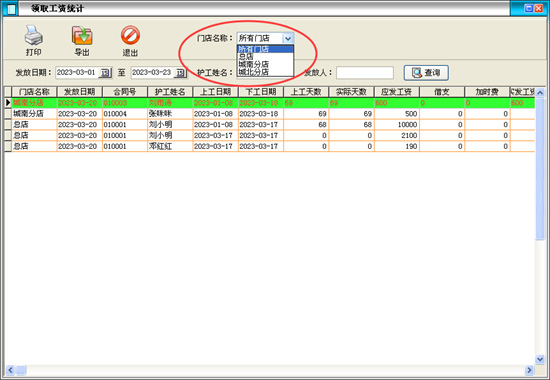550x380 pixels.
Task: Click the 退出 exit icon
Action: tap(130, 35)
